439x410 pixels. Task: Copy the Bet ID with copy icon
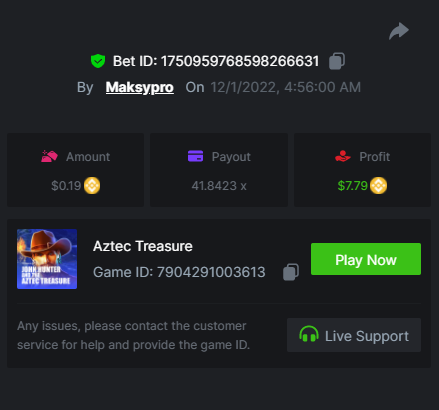(337, 61)
